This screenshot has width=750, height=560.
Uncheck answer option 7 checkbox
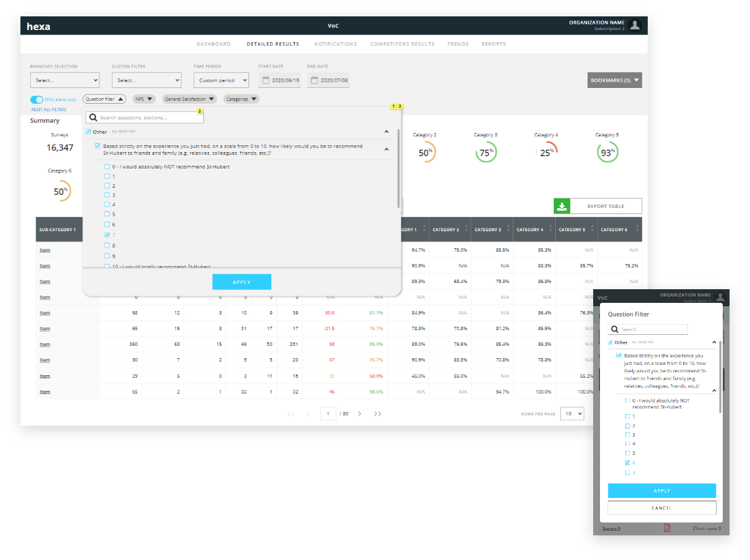click(107, 235)
